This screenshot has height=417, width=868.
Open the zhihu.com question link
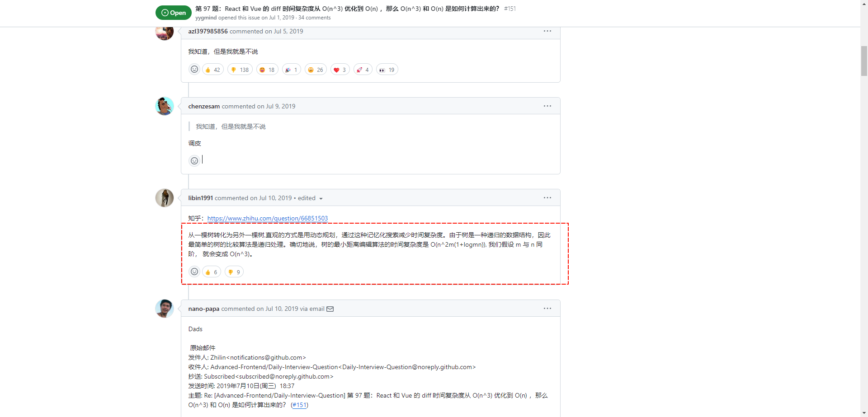tap(267, 218)
